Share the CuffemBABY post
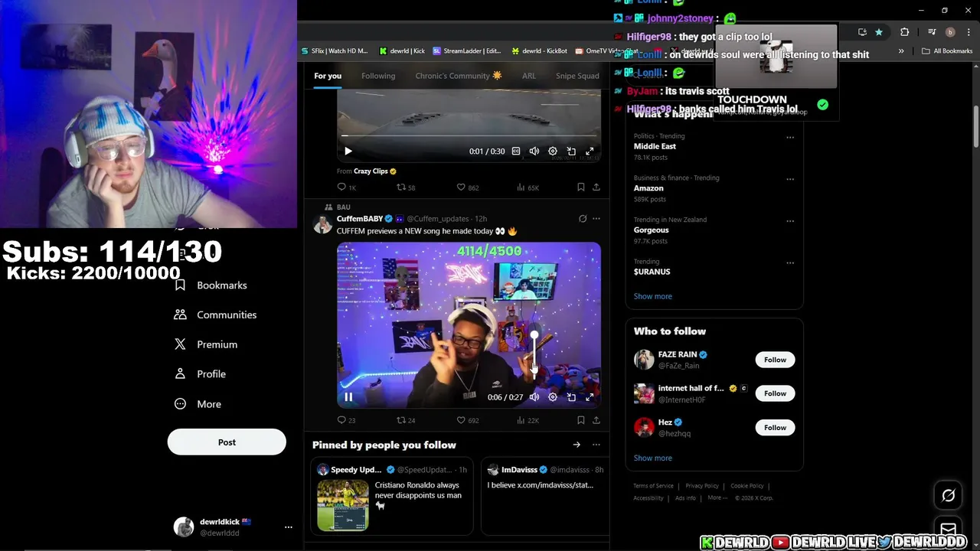This screenshot has height=551, width=980. 596,420
